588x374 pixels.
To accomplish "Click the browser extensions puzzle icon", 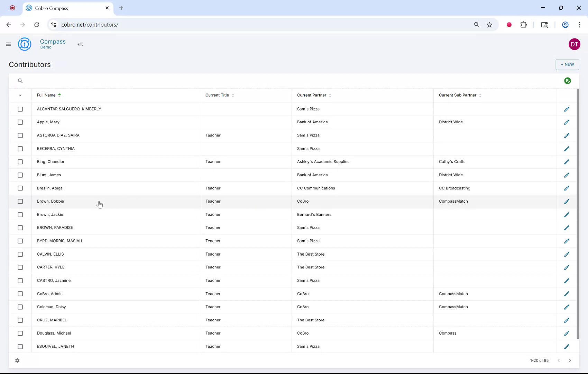I will 523,25.
